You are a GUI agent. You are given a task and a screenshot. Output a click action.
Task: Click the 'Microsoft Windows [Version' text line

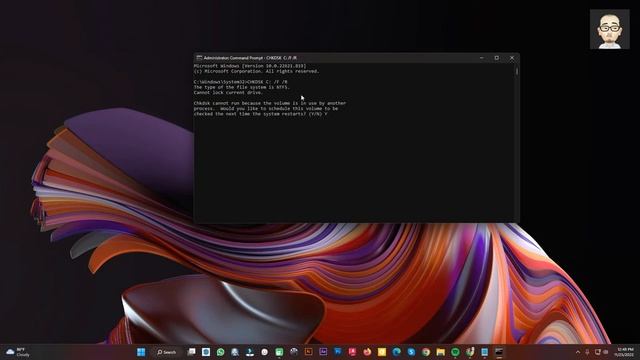250,66
